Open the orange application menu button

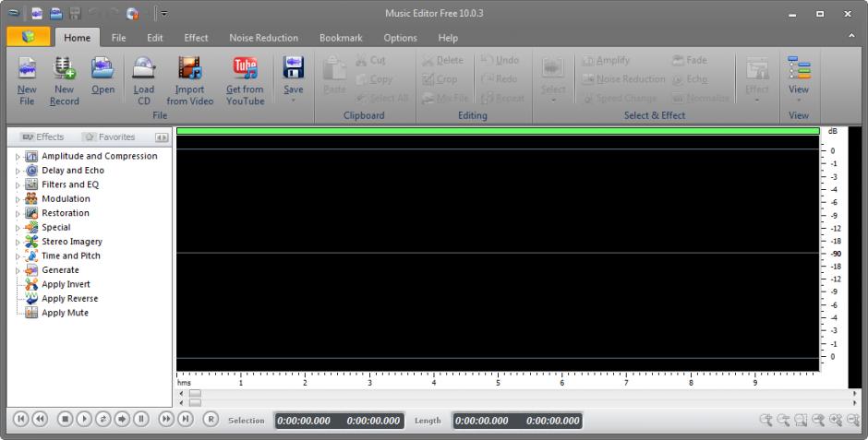tap(29, 37)
